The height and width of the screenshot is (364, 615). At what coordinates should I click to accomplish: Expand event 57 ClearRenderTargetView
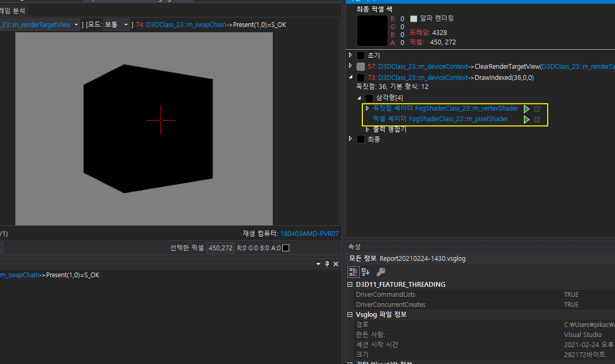point(350,66)
